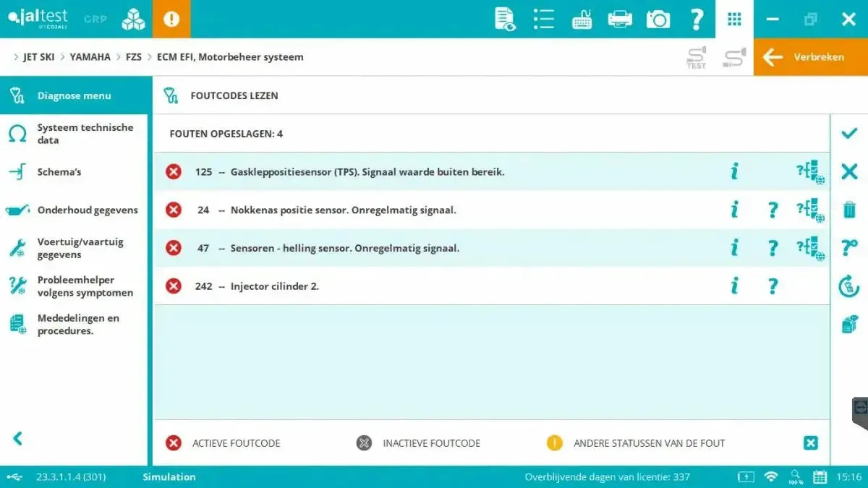
Task: Open Jaltest help with question mark icon
Action: [x=696, y=18]
